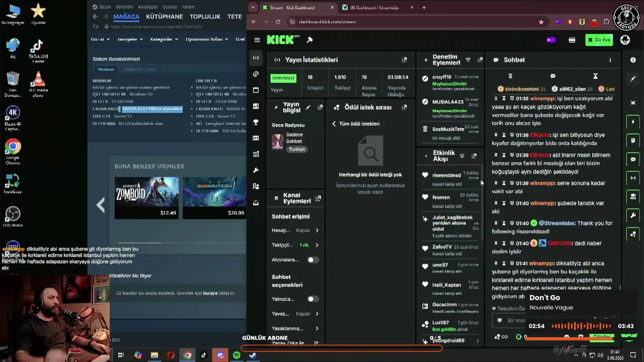Open the TOPLULUK tab in Steam
This screenshot has width=644, height=362.
click(205, 17)
